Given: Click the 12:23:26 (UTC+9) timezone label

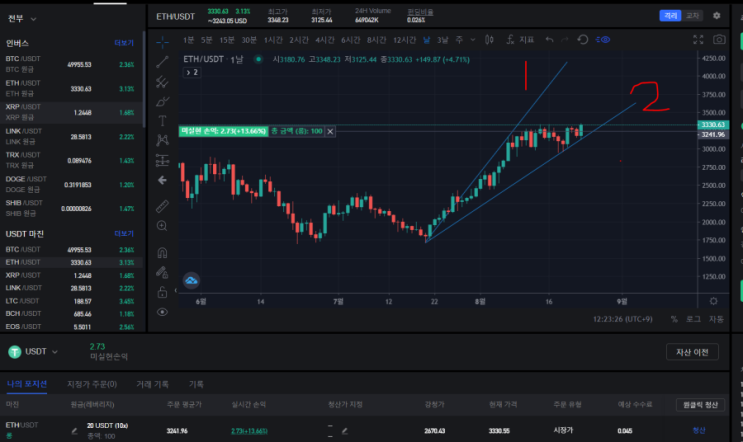Looking at the screenshot, I should (x=622, y=319).
